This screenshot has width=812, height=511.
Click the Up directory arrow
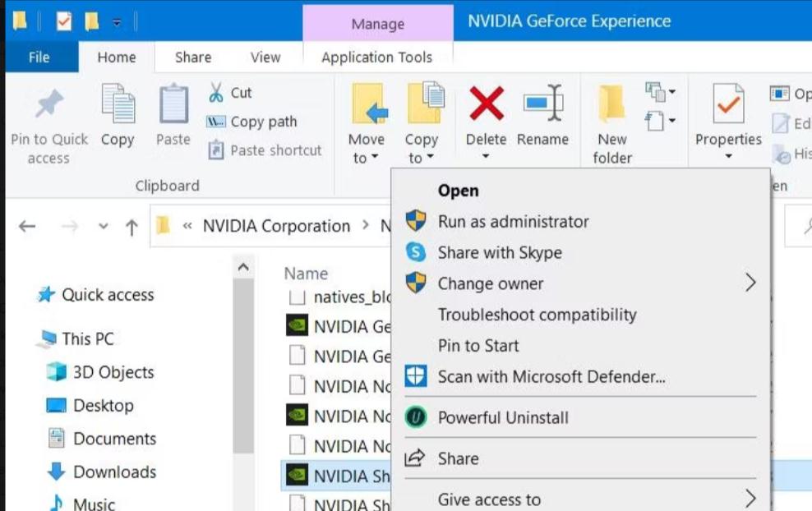(131, 227)
